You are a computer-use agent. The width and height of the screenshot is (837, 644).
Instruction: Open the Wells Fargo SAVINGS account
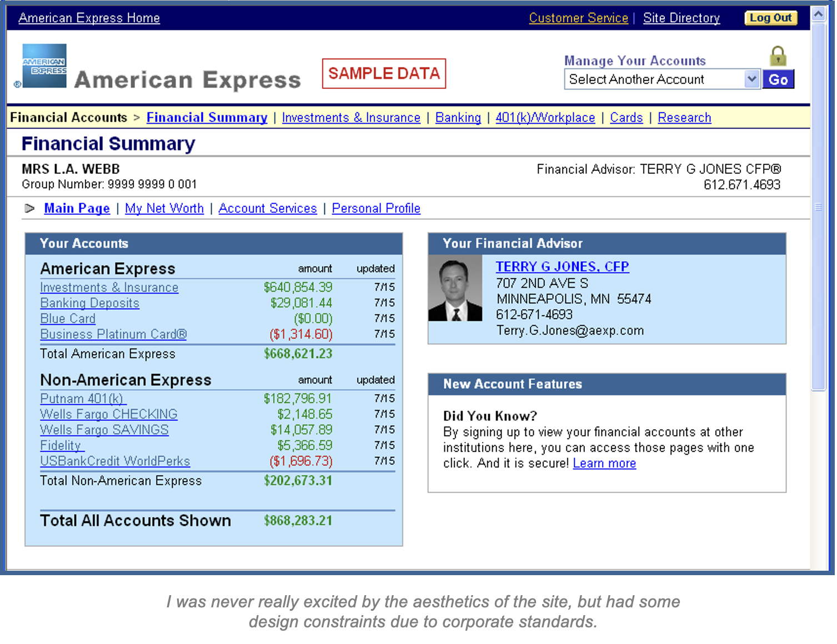[x=104, y=430]
